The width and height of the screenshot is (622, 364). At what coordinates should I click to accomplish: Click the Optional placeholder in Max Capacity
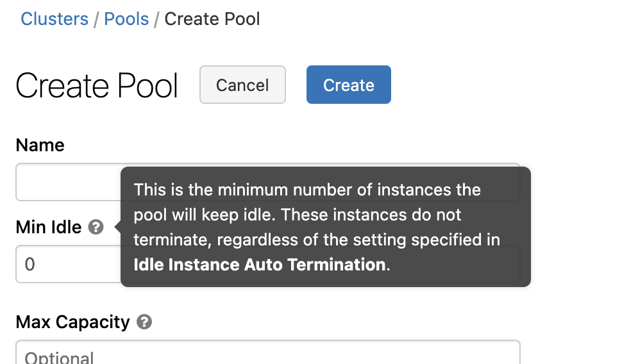(59, 356)
